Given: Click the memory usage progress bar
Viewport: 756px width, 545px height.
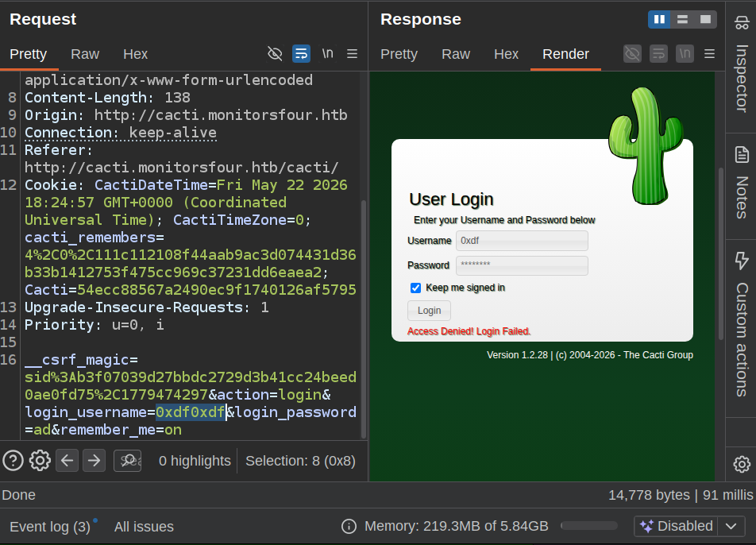Looking at the screenshot, I should [588, 526].
